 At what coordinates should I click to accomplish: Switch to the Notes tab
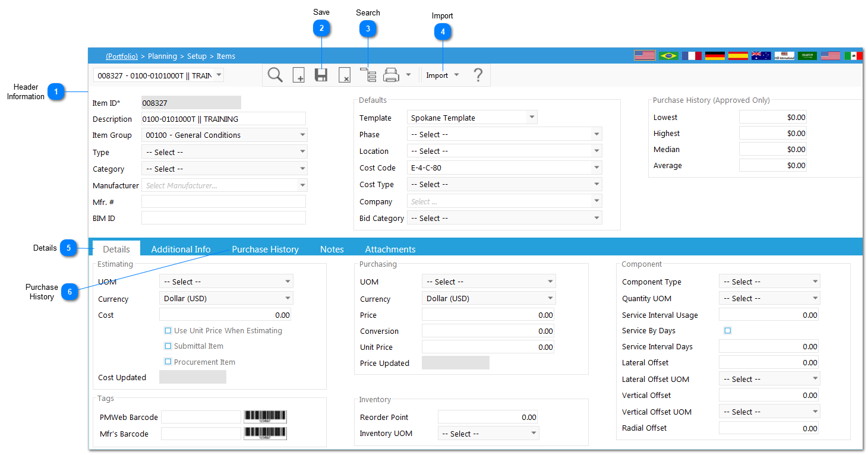pyautogui.click(x=332, y=249)
